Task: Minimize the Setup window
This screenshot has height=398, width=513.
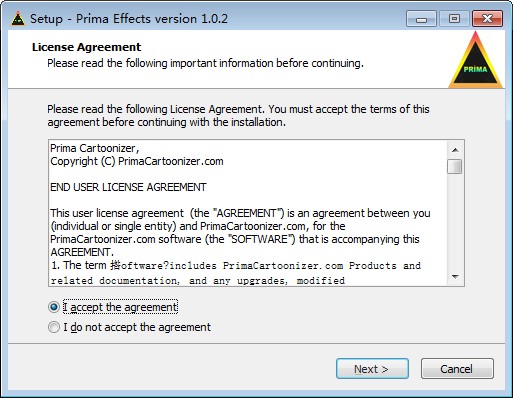Action: (x=421, y=18)
